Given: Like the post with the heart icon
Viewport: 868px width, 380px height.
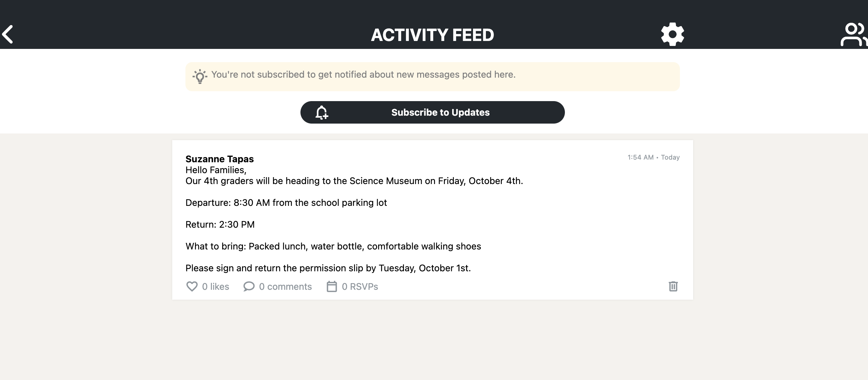Looking at the screenshot, I should click(x=192, y=286).
